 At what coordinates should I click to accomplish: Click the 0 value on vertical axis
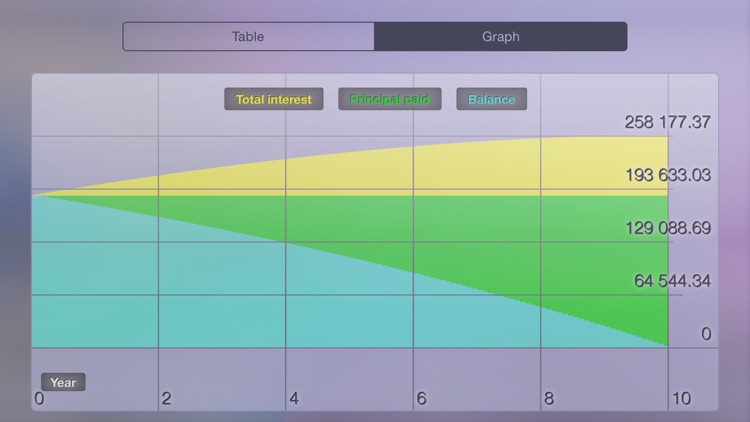click(x=706, y=334)
